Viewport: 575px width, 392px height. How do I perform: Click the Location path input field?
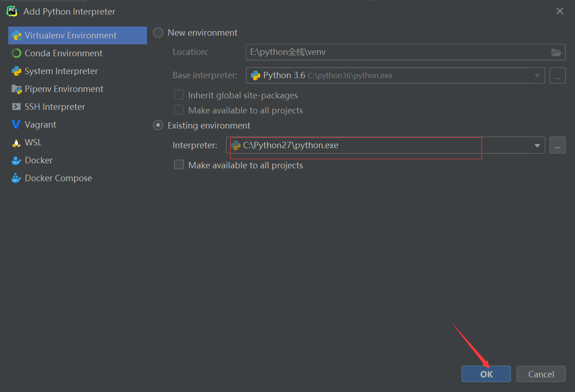406,52
